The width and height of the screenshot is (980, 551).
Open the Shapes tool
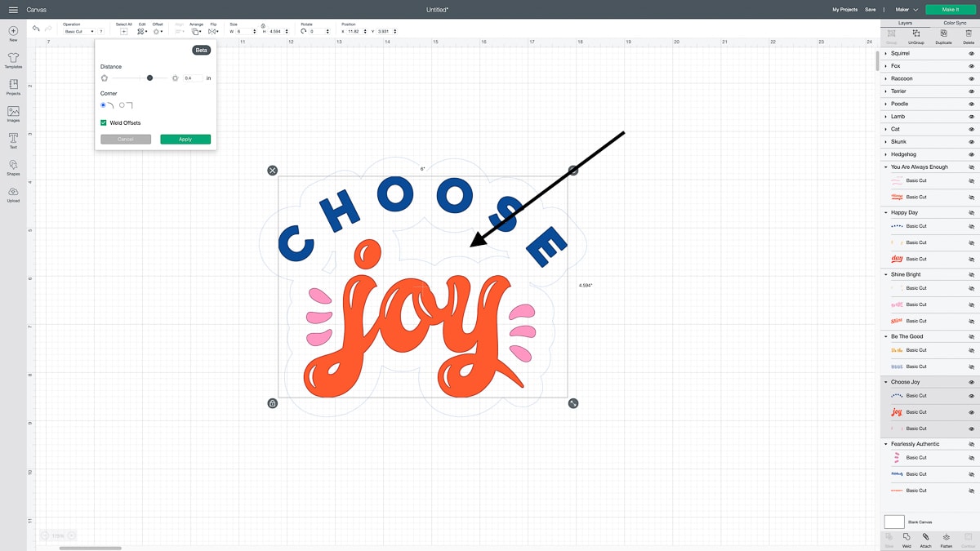pyautogui.click(x=13, y=167)
